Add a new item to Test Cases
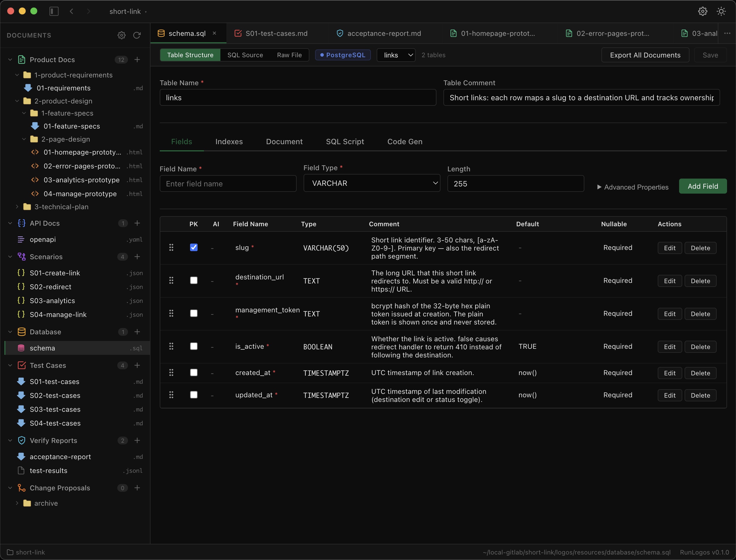 pyautogui.click(x=137, y=365)
